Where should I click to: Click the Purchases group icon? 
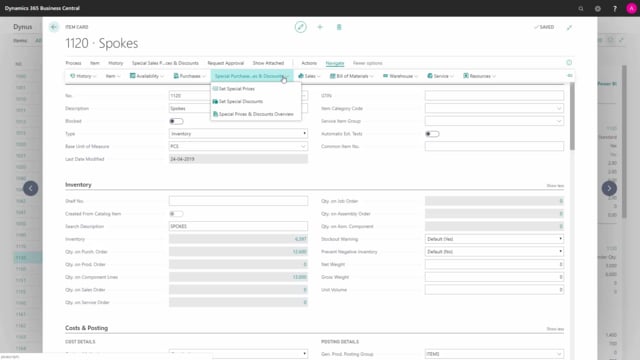tap(176, 76)
